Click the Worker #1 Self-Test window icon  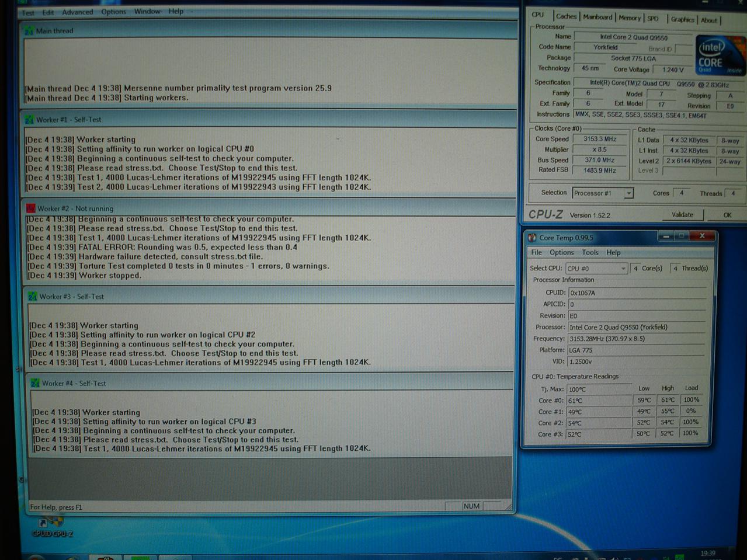tap(29, 120)
